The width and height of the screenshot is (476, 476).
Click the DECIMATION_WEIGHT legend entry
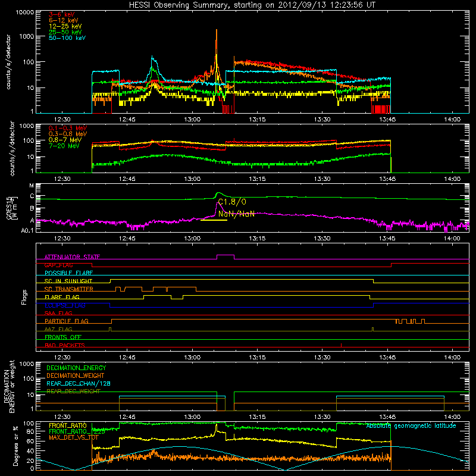76,375
